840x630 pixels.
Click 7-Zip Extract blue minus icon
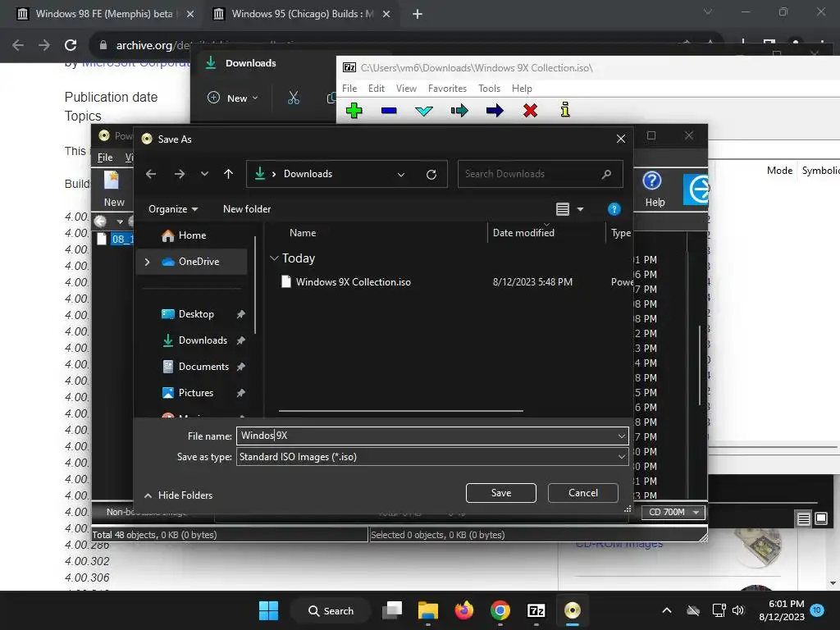click(x=389, y=111)
